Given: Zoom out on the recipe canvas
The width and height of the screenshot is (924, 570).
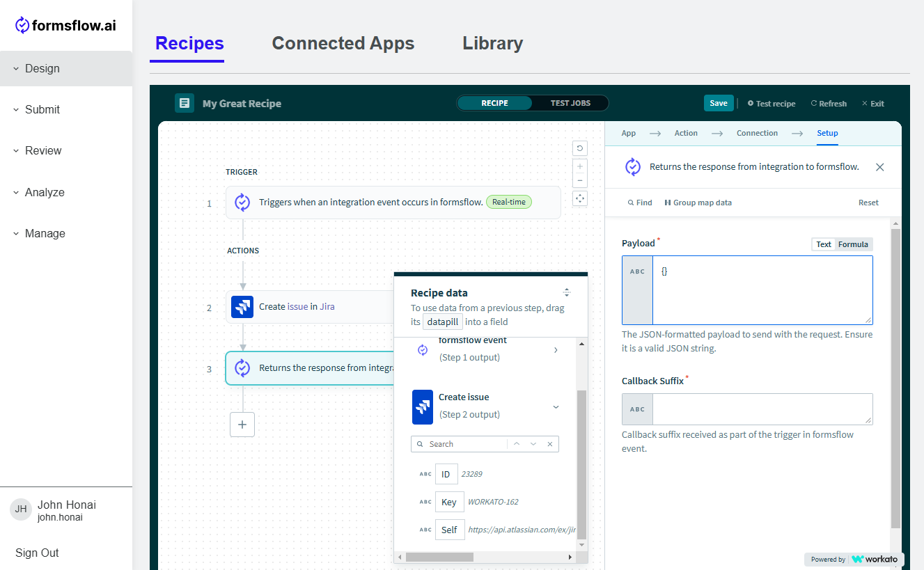Looking at the screenshot, I should pos(579,181).
